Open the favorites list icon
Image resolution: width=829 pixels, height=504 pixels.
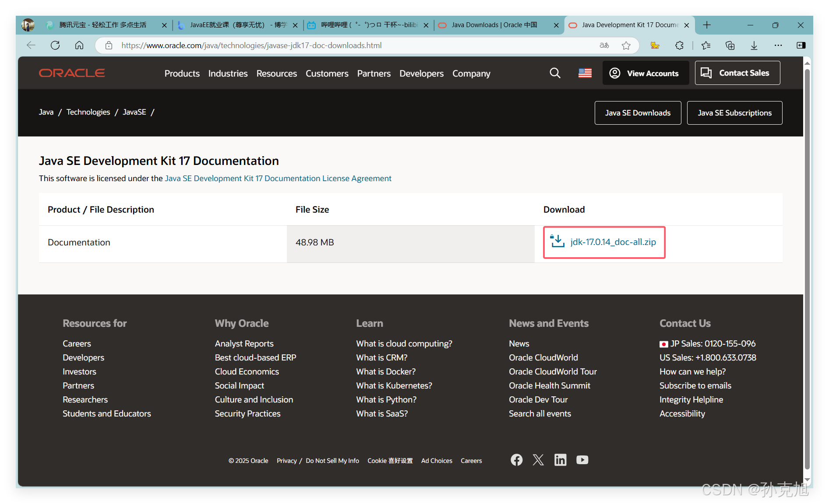tap(706, 45)
